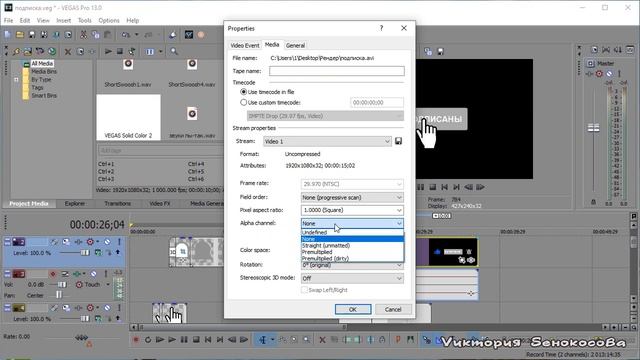640x360 pixels.
Task: Select ShortSwoosh1.wav media item
Action: [x=128, y=73]
